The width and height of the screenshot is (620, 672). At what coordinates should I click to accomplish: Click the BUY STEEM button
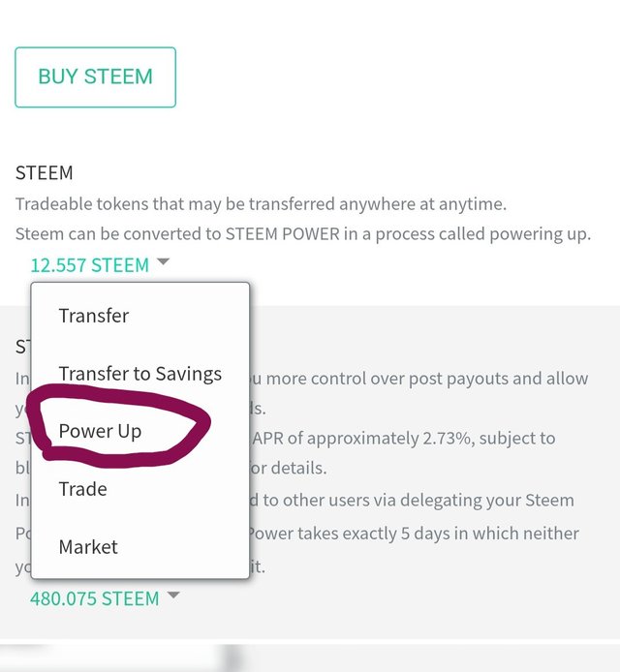tap(95, 77)
